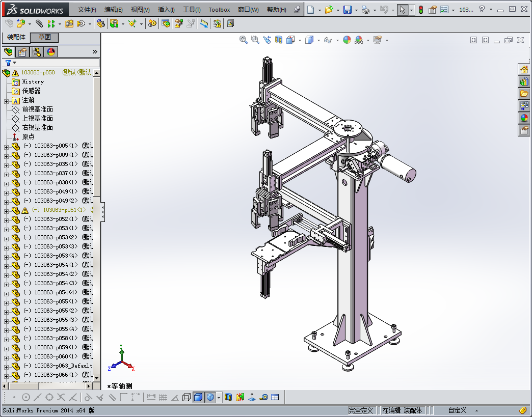
Task: Click the Edit Appearance color ball icon
Action: coord(347,40)
